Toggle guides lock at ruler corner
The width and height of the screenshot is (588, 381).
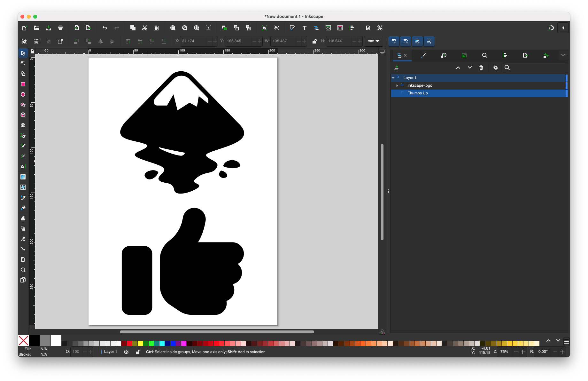tap(32, 51)
